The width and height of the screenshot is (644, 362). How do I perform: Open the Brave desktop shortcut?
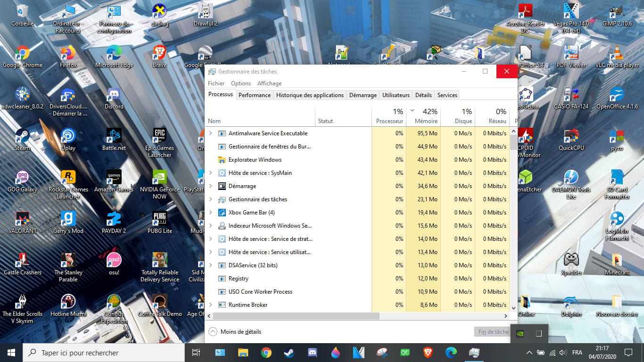(159, 57)
